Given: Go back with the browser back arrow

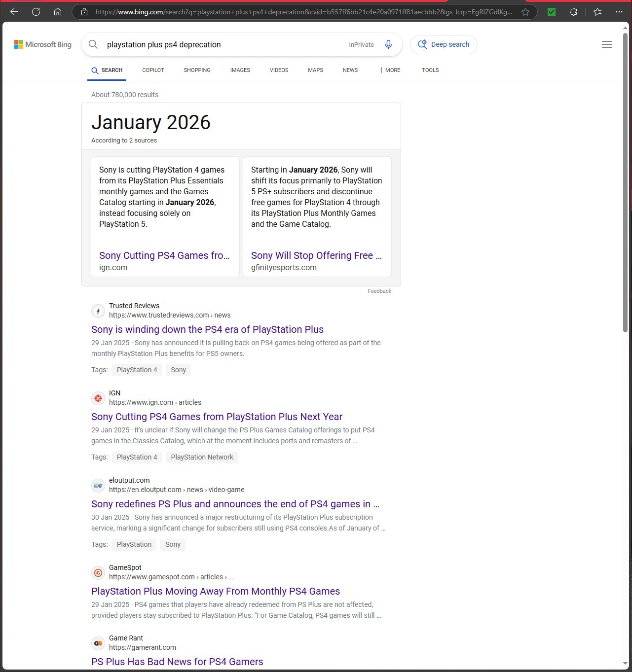Looking at the screenshot, I should click(x=14, y=12).
